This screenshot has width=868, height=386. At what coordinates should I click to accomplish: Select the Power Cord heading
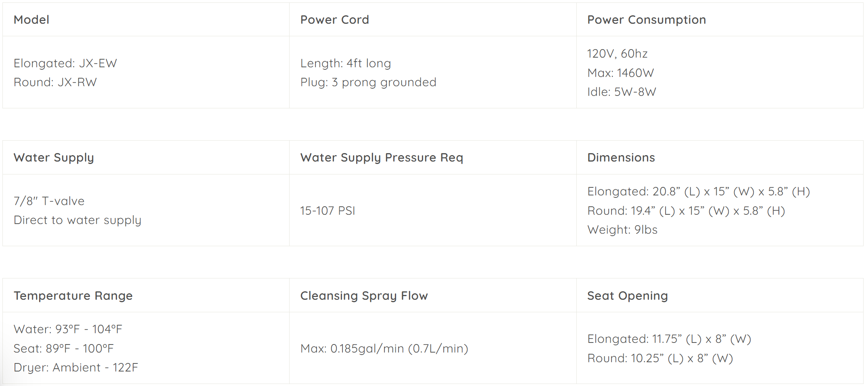334,20
